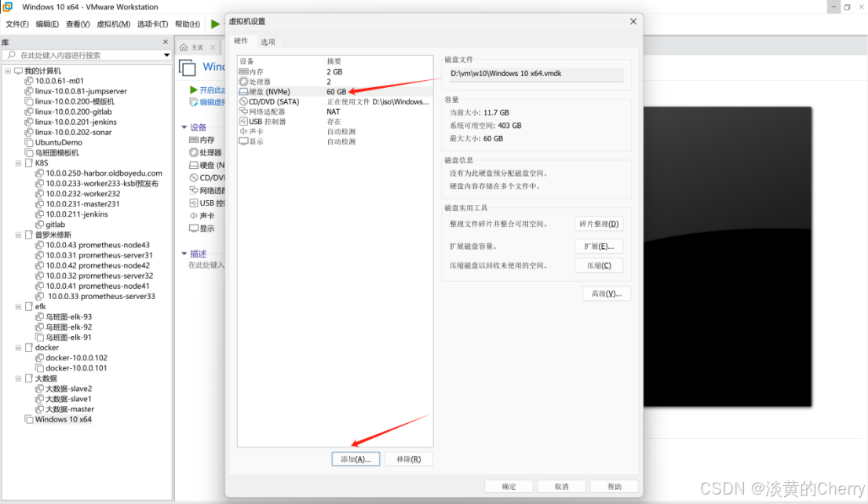Open the 查看(V) menu
Image resolution: width=868 pixels, height=504 pixels.
coord(78,24)
